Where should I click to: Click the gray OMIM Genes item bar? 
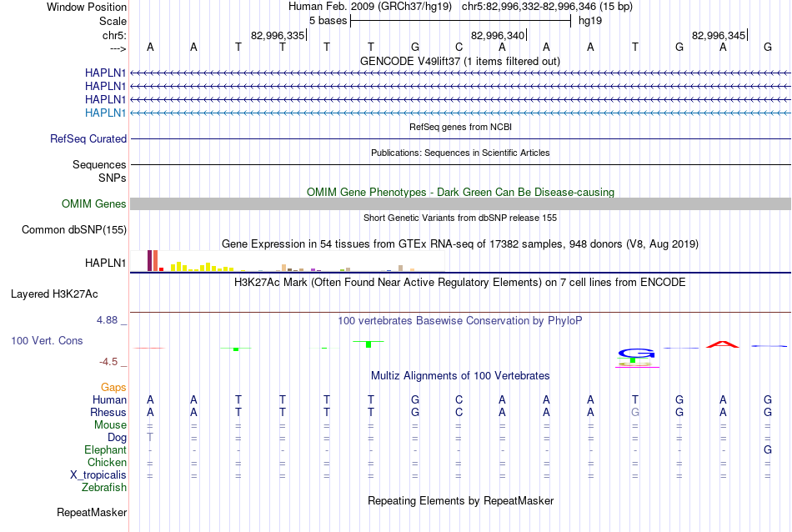point(460,203)
